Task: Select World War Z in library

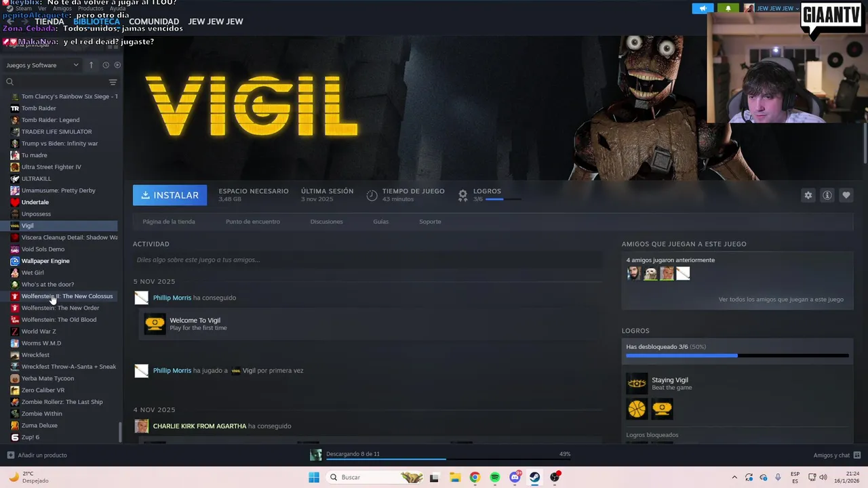Action: click(x=39, y=331)
